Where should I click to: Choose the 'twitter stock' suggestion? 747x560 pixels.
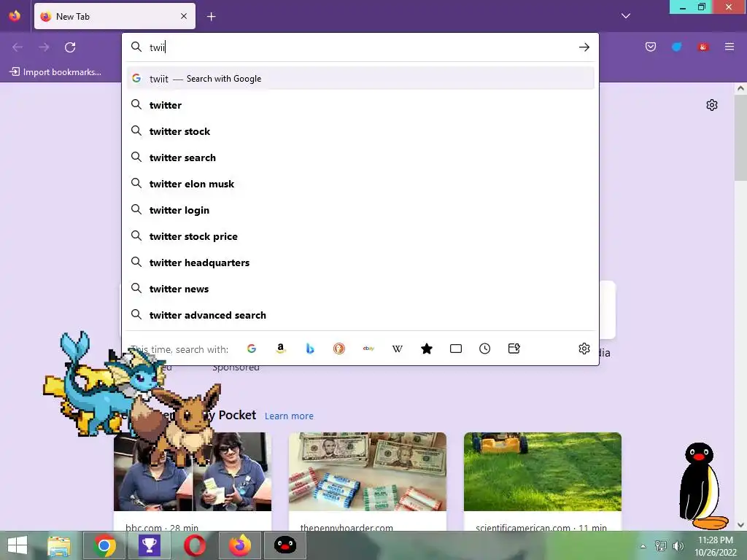coord(360,131)
